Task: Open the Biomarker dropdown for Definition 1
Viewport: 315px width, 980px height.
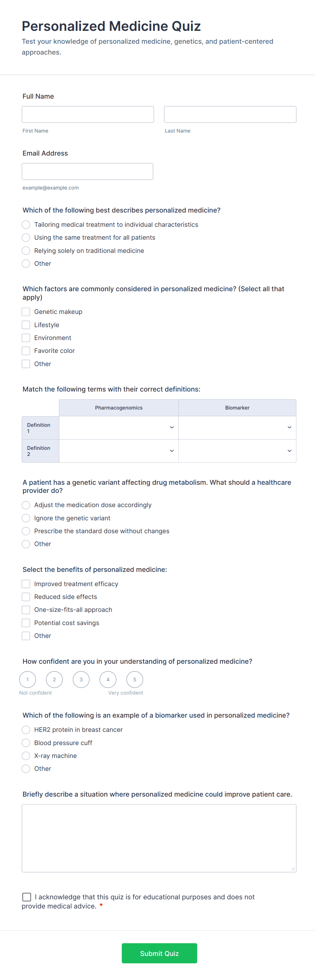Action: [237, 427]
